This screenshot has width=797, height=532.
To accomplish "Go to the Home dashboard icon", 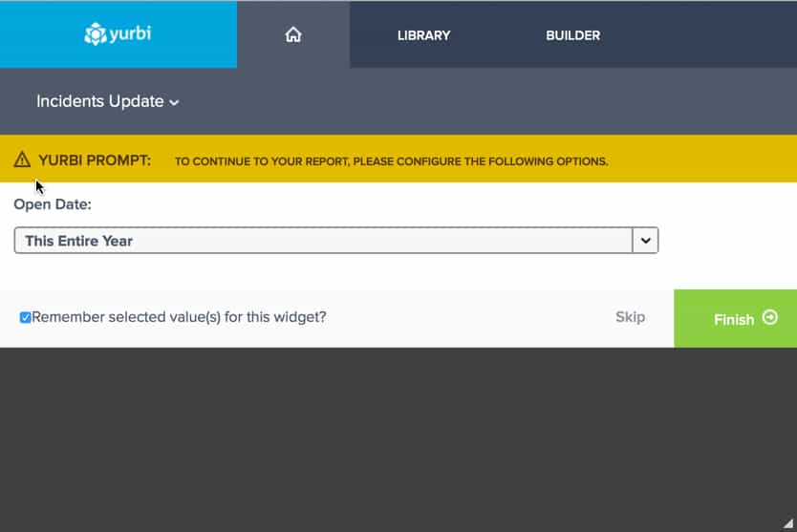I will tap(293, 35).
